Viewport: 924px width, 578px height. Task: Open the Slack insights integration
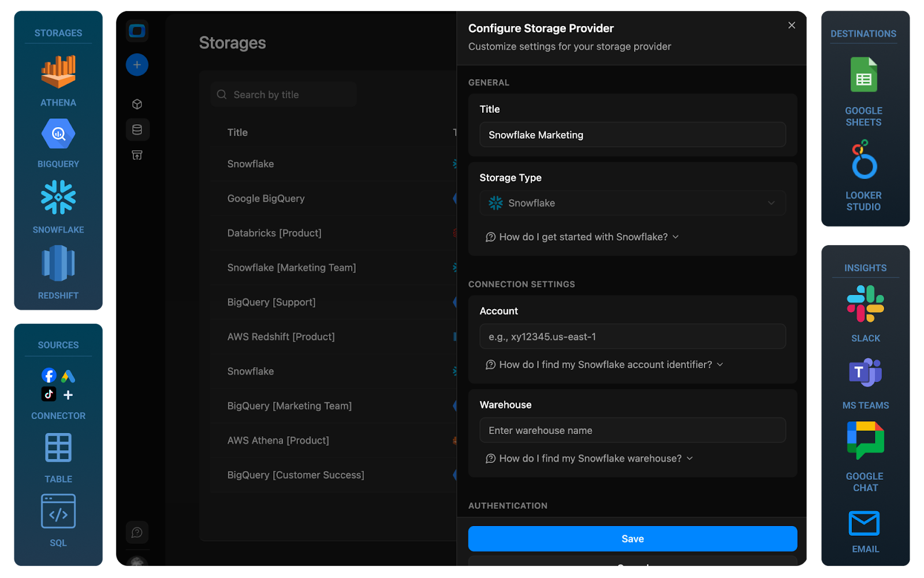865,303
